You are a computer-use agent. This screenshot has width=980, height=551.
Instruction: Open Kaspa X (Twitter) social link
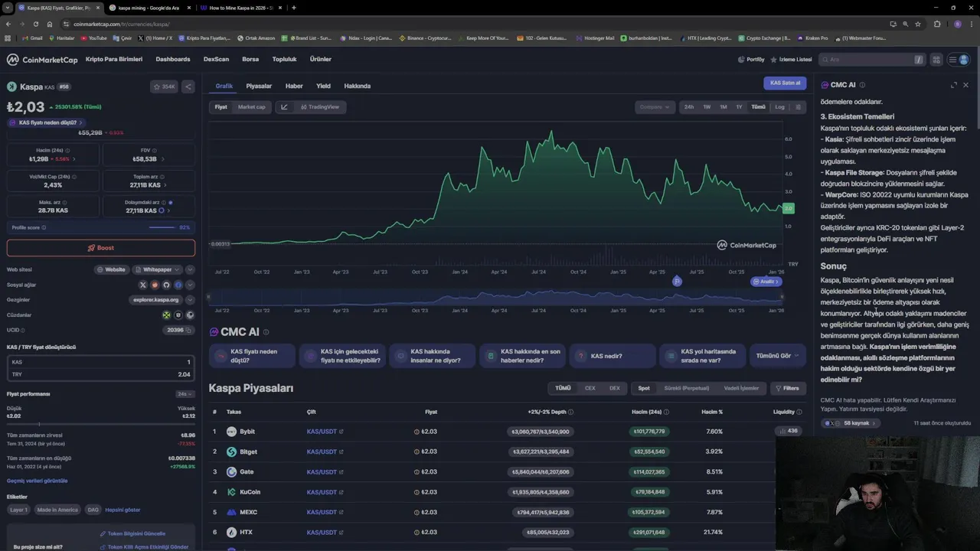[142, 285]
